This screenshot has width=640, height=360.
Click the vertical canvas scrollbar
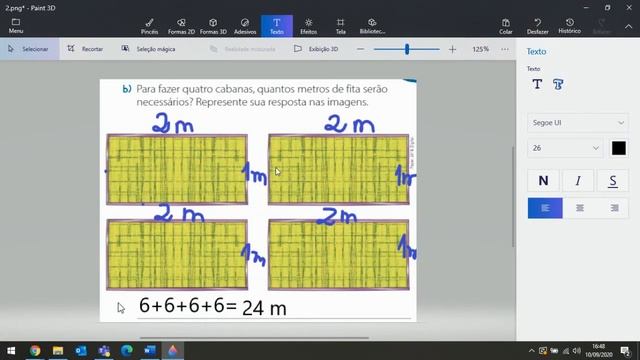(513, 197)
